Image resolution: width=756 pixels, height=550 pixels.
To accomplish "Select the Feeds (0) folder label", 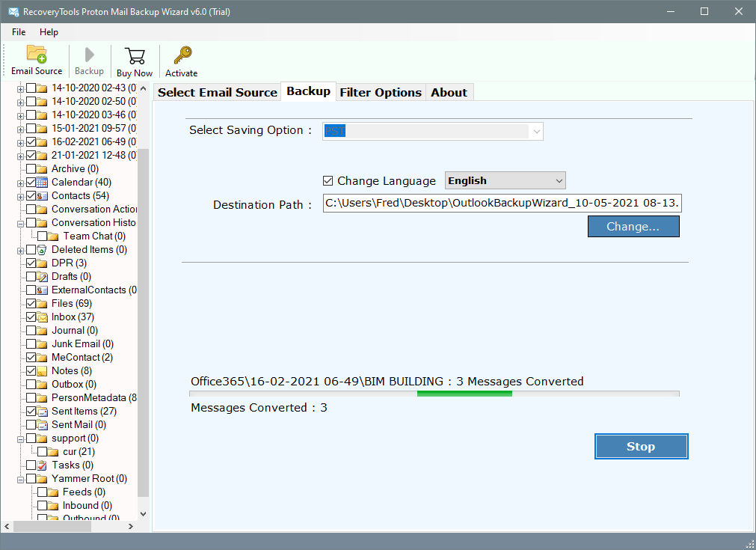I will (84, 492).
